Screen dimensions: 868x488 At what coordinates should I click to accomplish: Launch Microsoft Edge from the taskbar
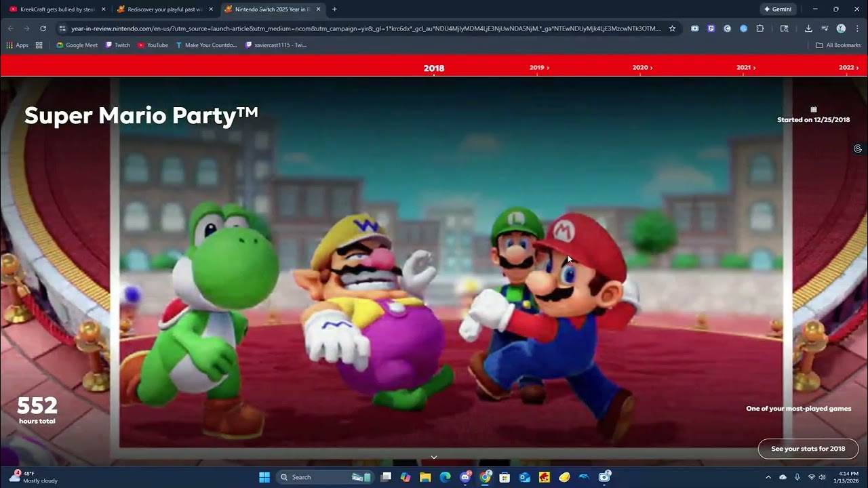click(445, 477)
